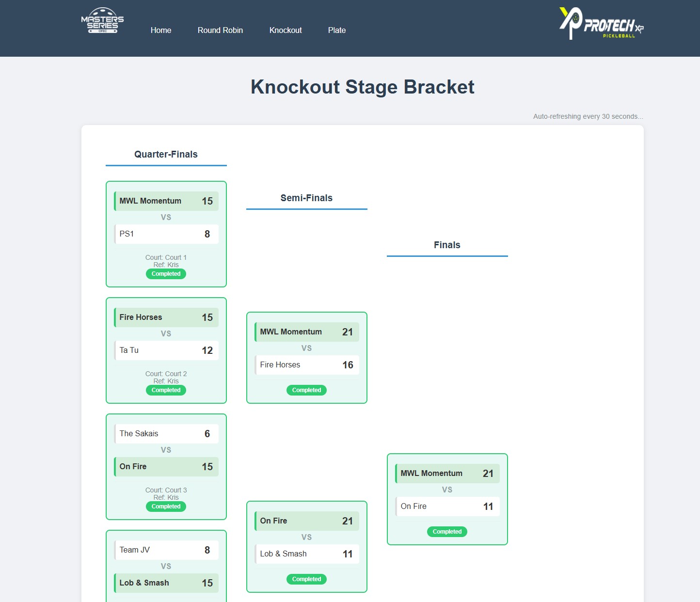Click Completed badge on MWL Momentum semi-final
Screen dimensions: 700x602
coord(306,390)
